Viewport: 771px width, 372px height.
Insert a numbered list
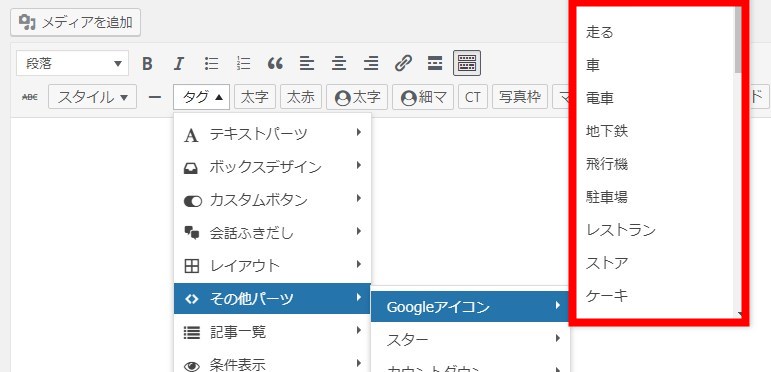pos(243,63)
